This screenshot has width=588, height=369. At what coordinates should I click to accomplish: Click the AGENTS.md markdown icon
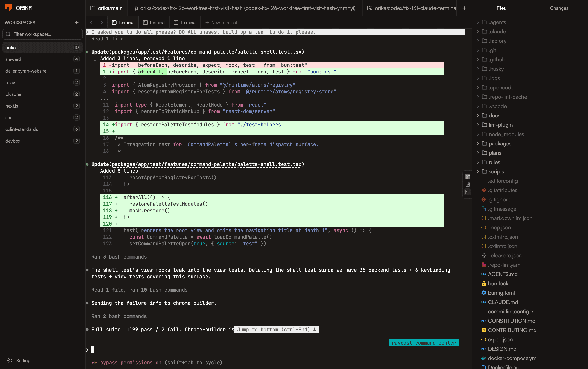point(484,274)
